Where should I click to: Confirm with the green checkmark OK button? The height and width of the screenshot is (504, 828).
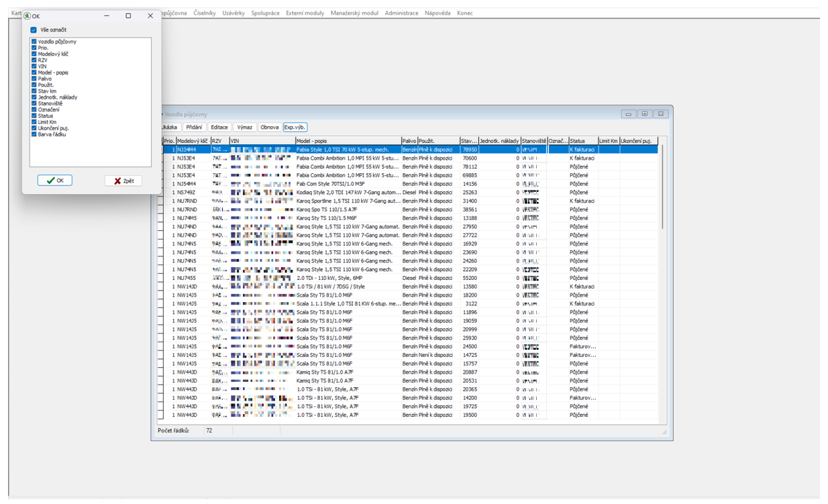(55, 181)
